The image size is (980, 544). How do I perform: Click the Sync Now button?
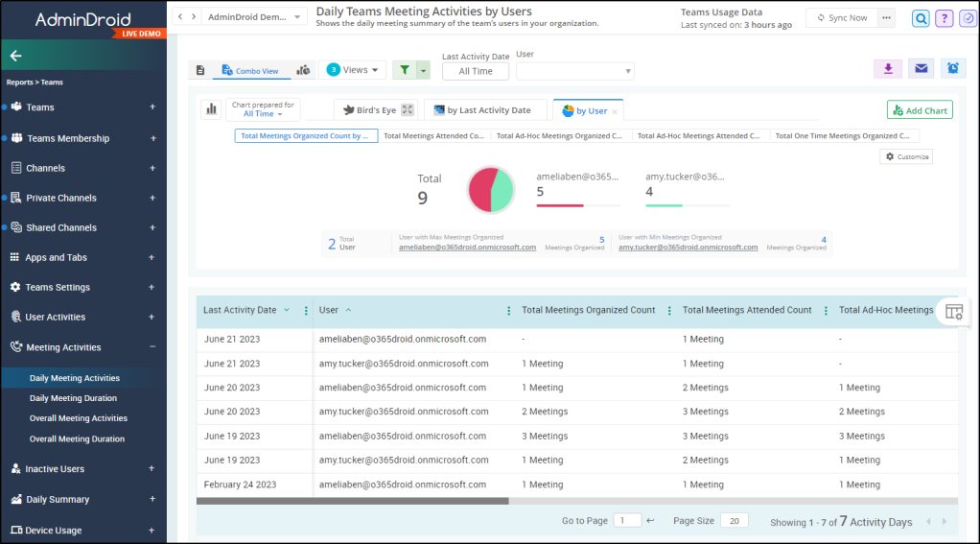point(842,17)
